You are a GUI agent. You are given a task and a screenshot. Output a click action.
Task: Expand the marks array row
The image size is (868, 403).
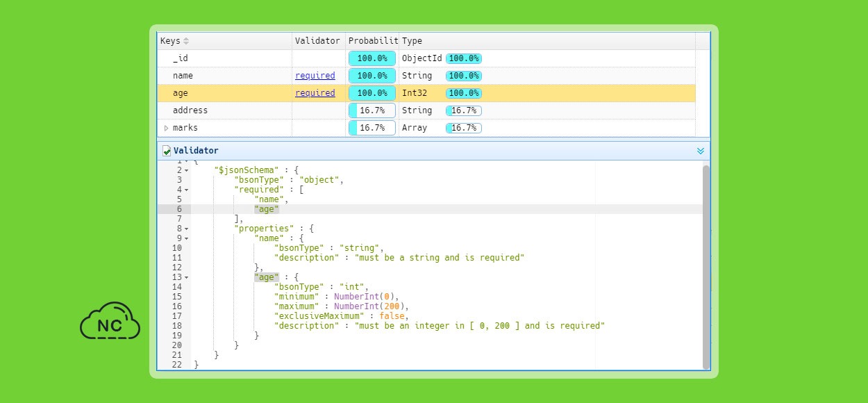(x=166, y=128)
